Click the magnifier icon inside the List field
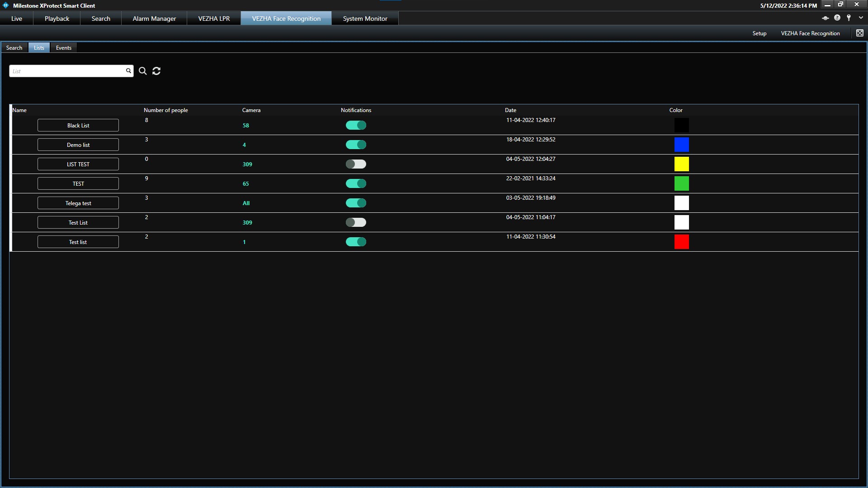Image resolution: width=868 pixels, height=488 pixels. (128, 71)
